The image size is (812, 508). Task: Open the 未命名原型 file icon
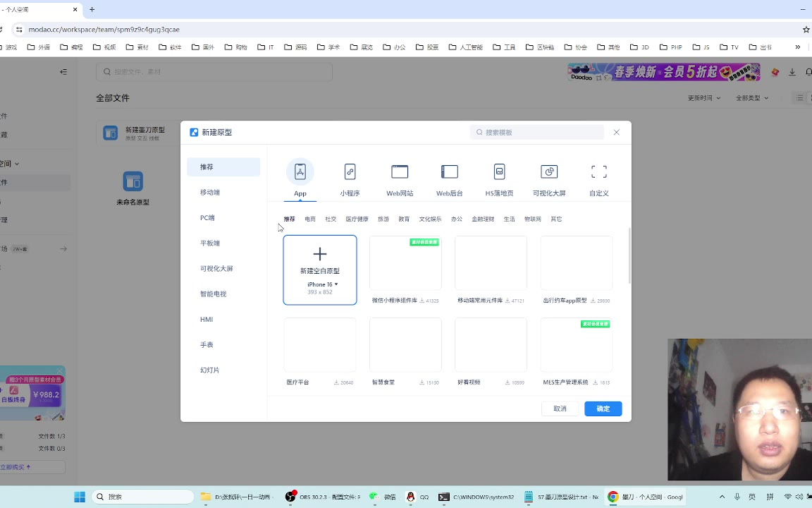pyautogui.click(x=133, y=181)
